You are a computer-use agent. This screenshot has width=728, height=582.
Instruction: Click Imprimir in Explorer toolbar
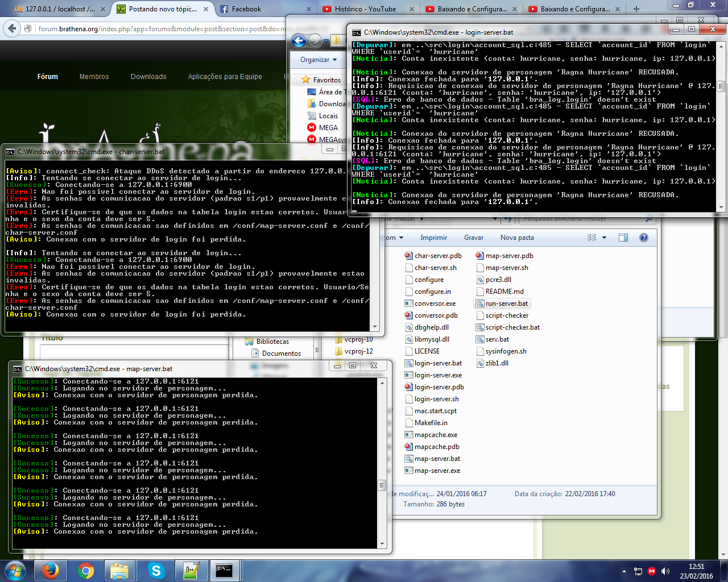(x=434, y=238)
